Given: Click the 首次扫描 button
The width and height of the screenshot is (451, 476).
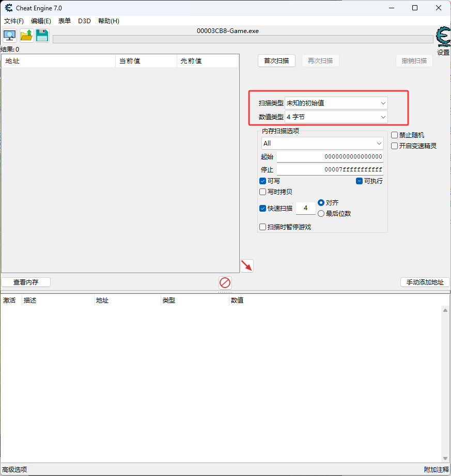Looking at the screenshot, I should coord(276,61).
